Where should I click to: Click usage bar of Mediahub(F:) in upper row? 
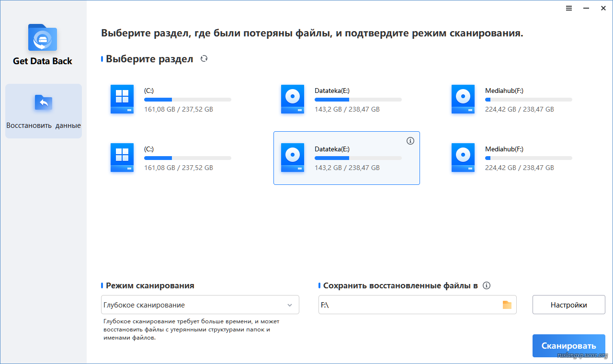528,100
